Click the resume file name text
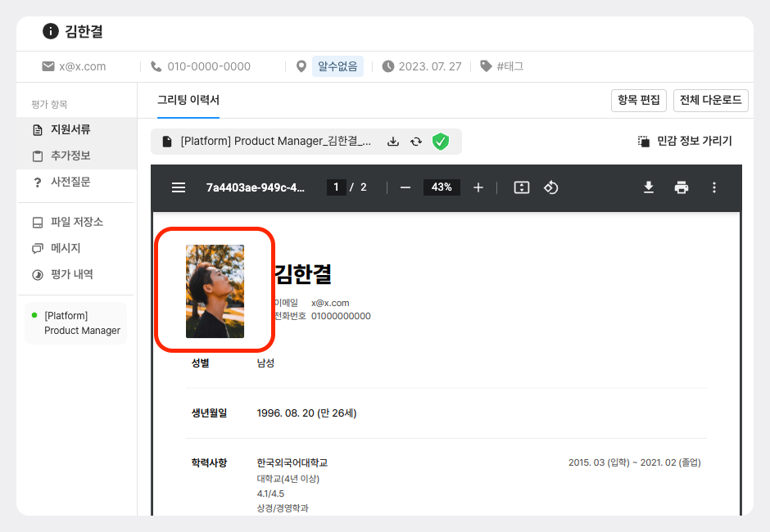Image resolution: width=770 pixels, height=532 pixels. [x=275, y=142]
